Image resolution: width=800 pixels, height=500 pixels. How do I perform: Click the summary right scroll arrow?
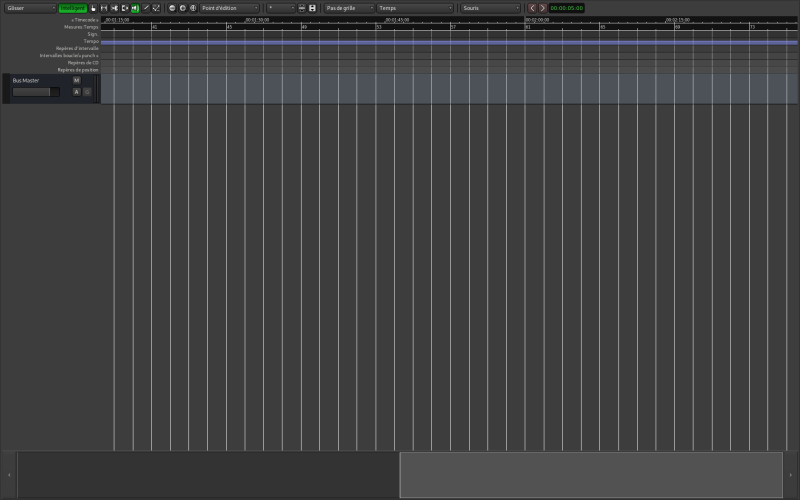(x=790, y=475)
